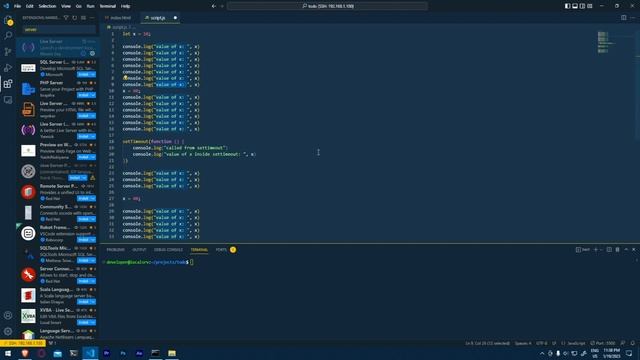
Task: Open the bash terminal profile selector
Action: click(583, 249)
